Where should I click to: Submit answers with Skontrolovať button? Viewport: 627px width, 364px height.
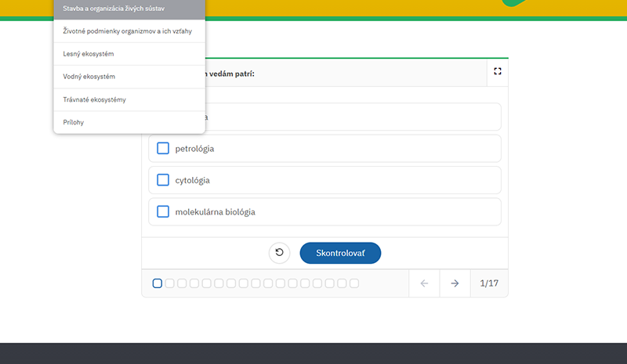click(x=340, y=253)
